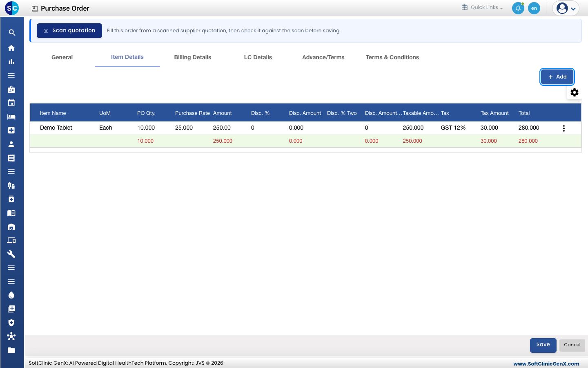Viewport: 588px width, 368px height.
Task: Open the user profile dropdown
Action: 566,8
